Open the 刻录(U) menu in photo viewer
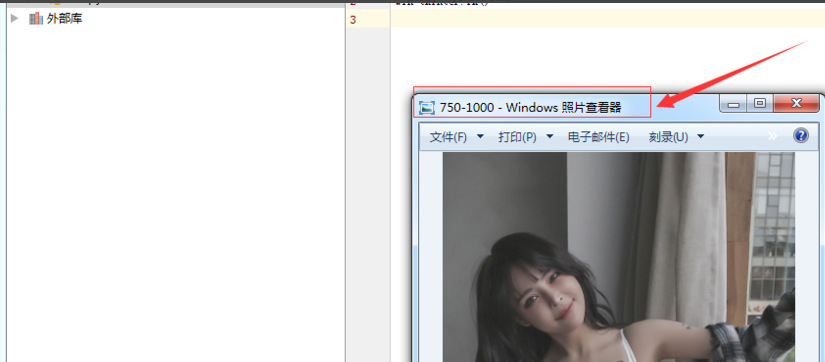The image size is (825, 362). point(668,137)
